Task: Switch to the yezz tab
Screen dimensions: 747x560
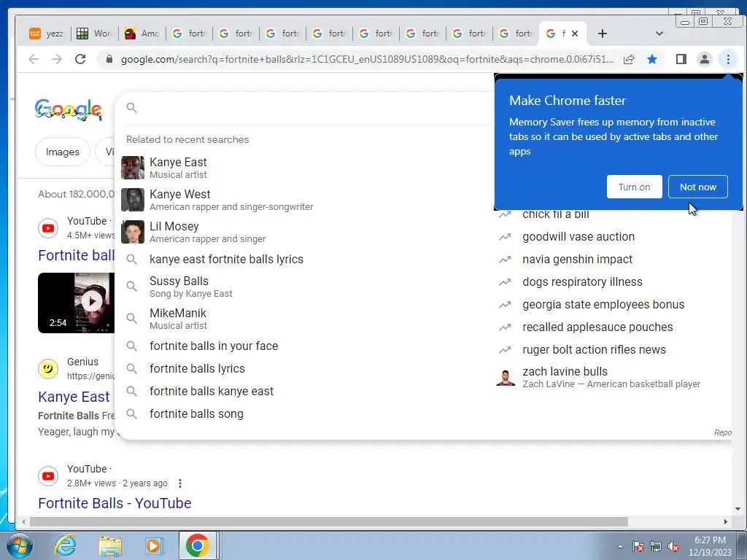Action: [x=47, y=34]
